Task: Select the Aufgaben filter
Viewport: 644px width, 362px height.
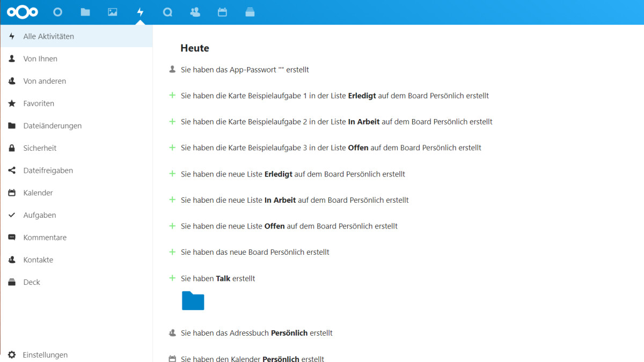Action: pyautogui.click(x=76, y=215)
